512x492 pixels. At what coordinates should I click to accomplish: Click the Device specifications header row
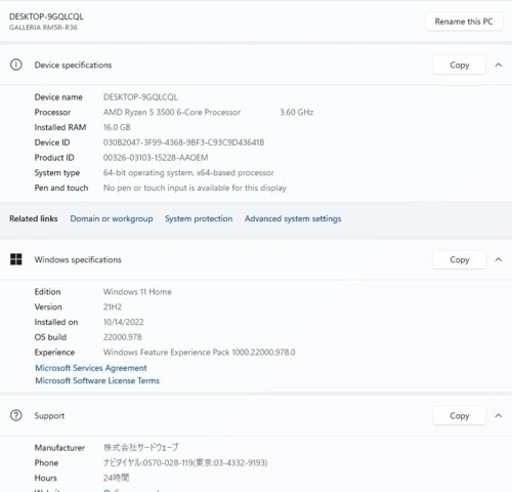[256, 65]
